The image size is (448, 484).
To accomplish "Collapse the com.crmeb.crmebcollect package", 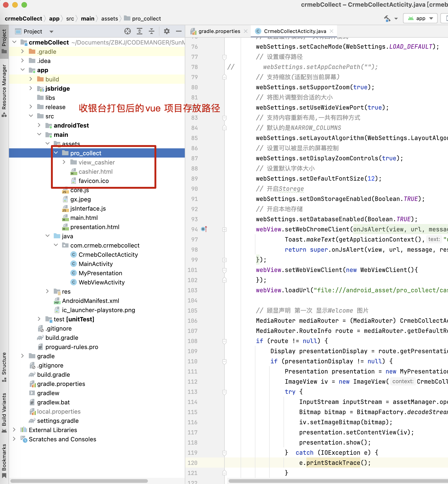I will 56,245.
